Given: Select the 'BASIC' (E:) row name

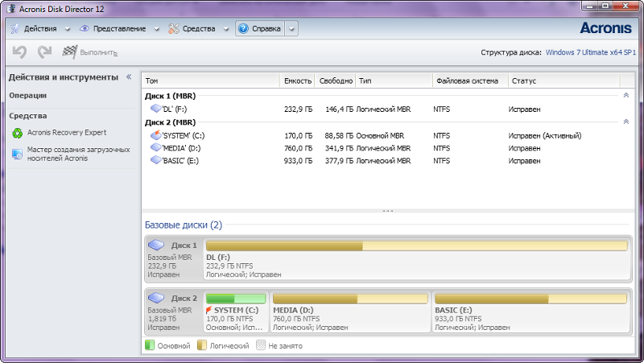Looking at the screenshot, I should (180, 161).
